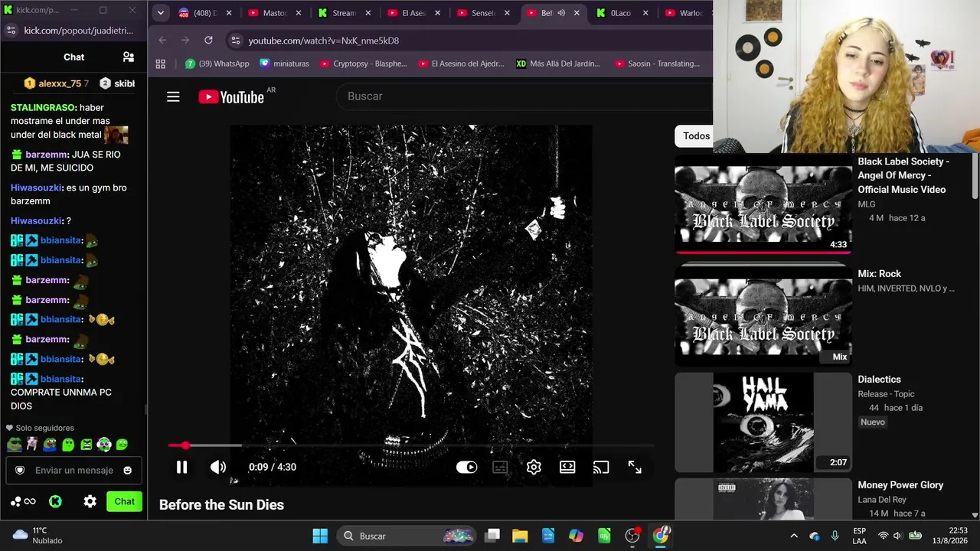
Task: Open the Kick channel points icon
Action: click(23, 501)
